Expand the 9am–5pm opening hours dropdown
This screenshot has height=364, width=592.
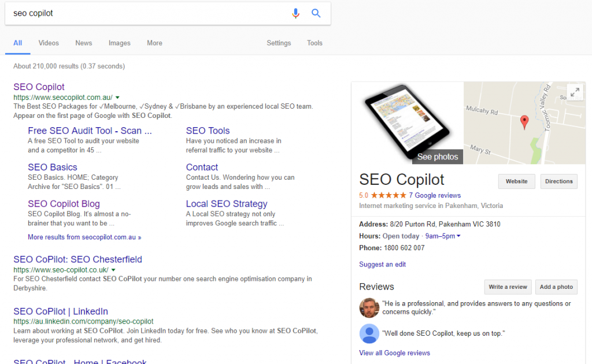pyautogui.click(x=443, y=236)
